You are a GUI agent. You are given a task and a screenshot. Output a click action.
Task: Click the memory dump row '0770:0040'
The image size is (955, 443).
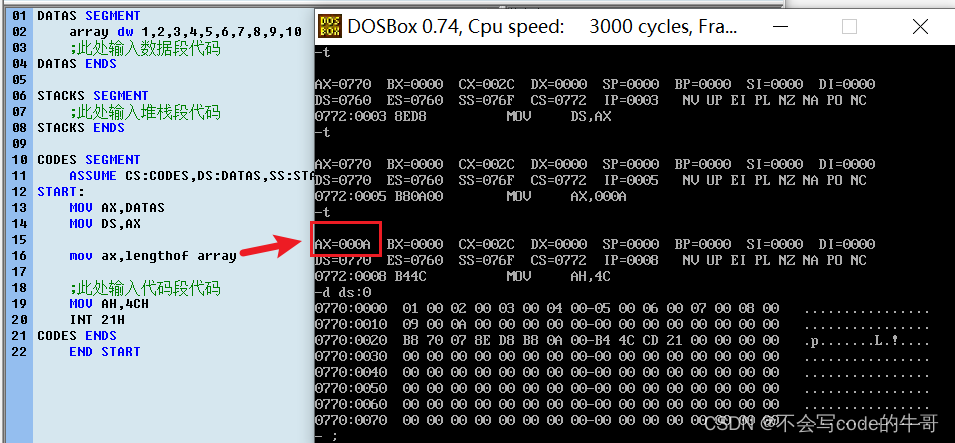[x=622, y=372]
